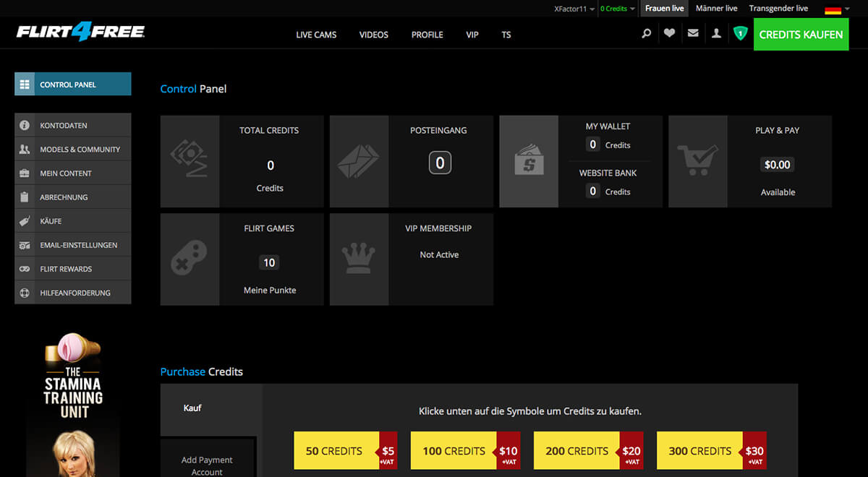Switch to the Männer live tab
The width and height of the screenshot is (868, 477).
pyautogui.click(x=717, y=9)
